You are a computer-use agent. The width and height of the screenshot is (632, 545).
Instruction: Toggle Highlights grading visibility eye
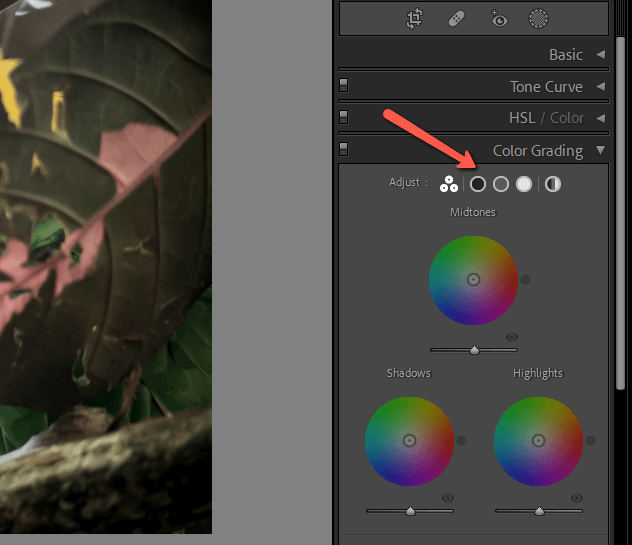[x=577, y=498]
